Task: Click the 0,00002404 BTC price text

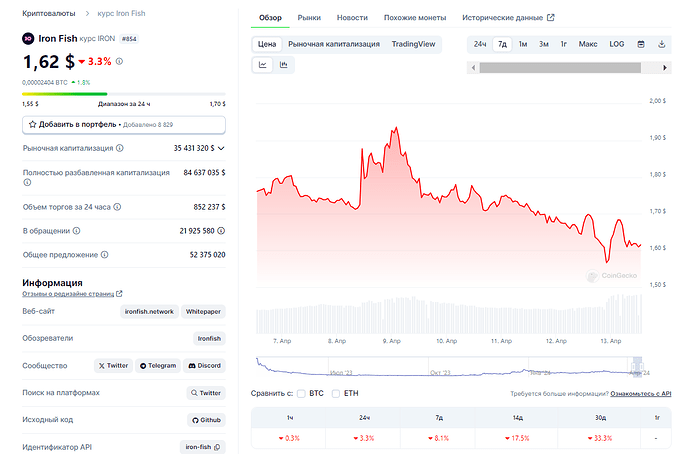Action: click(x=45, y=82)
